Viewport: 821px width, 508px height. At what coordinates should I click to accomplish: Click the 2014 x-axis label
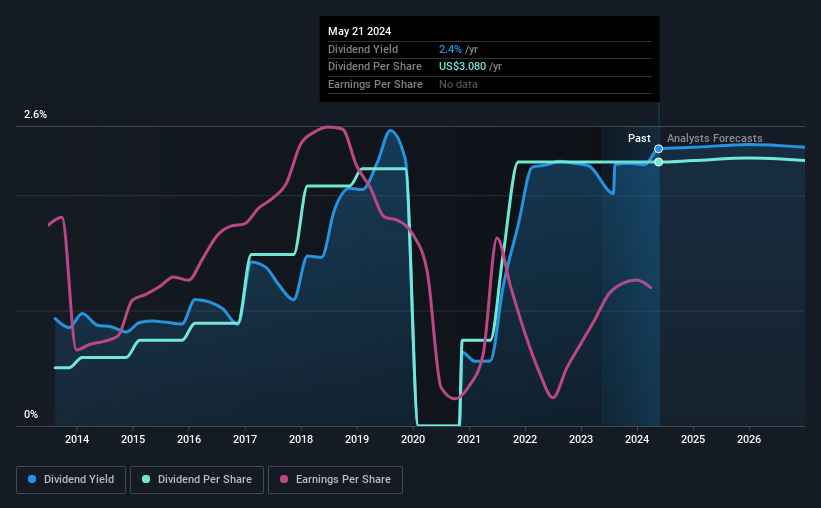tap(77, 439)
